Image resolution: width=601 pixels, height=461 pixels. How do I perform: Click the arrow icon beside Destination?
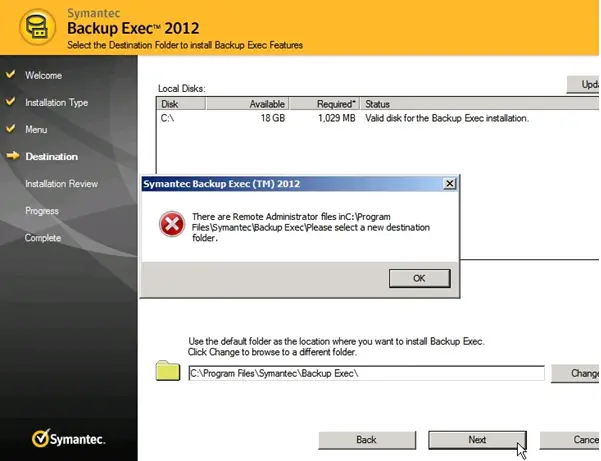(13, 156)
